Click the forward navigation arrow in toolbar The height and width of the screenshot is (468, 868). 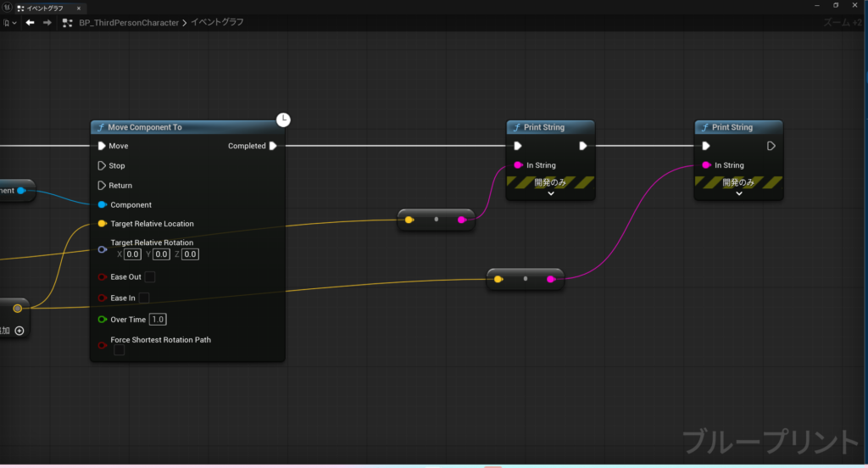[x=46, y=22]
